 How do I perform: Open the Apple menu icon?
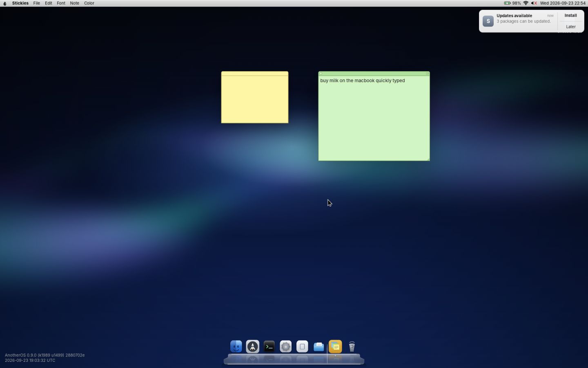5,3
